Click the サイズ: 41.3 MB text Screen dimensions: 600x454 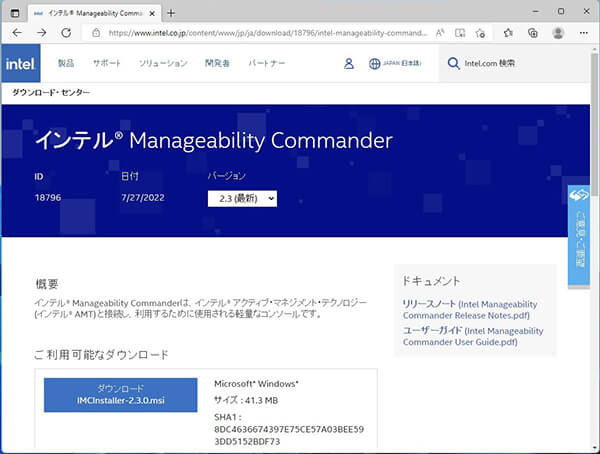[246, 400]
